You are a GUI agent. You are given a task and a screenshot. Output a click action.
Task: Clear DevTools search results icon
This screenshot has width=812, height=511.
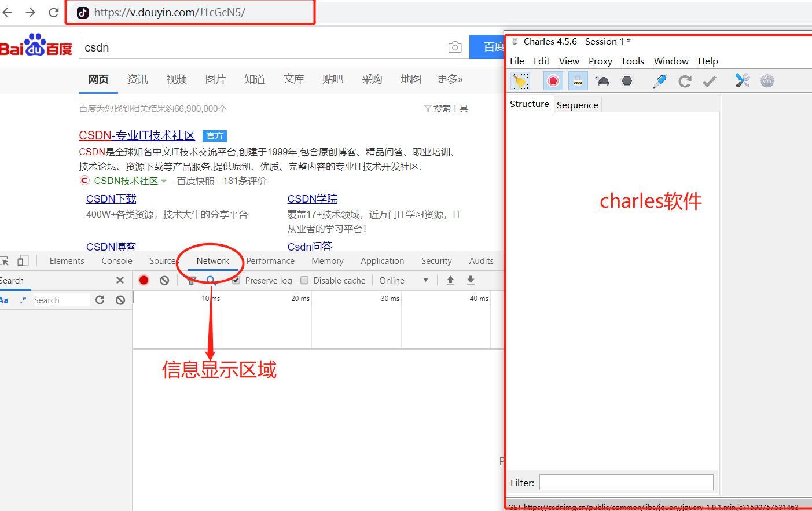(x=120, y=300)
